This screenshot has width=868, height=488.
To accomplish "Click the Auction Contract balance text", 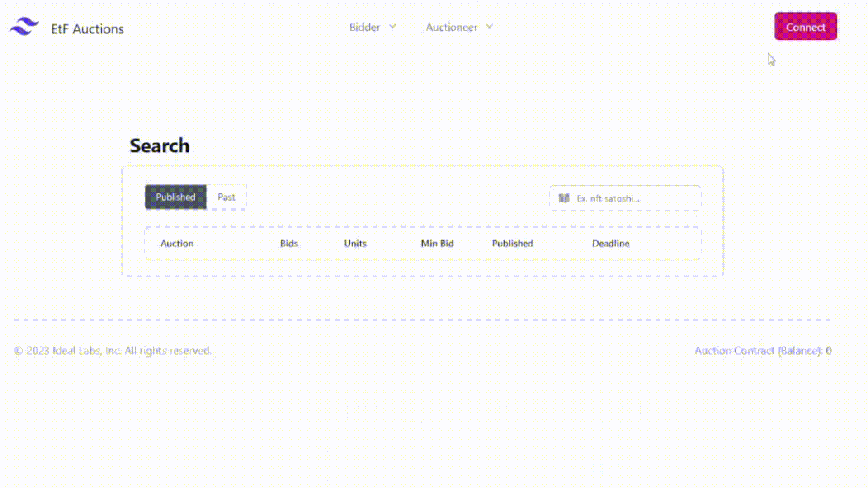I will click(x=763, y=351).
